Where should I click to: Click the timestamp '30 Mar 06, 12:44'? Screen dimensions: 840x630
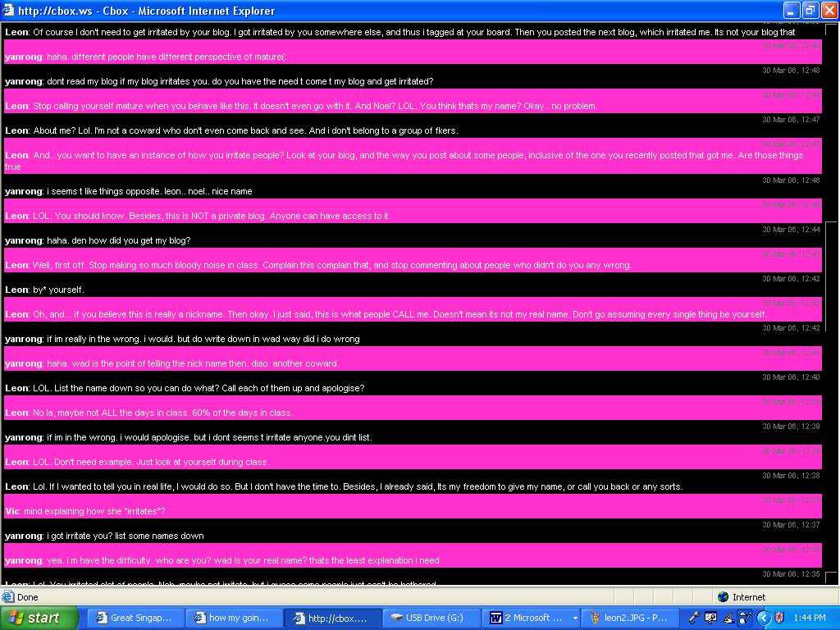[791, 230]
